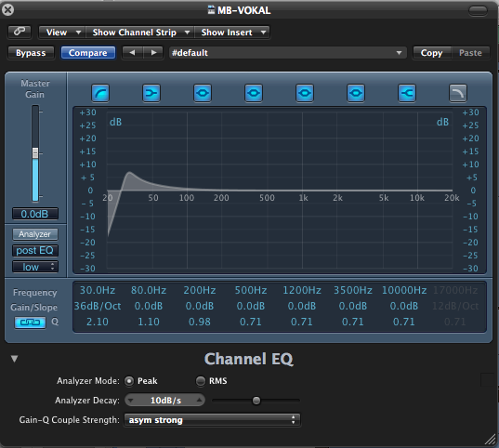Toggle the 3500Hz parametric band button
This screenshot has width=499, height=448.
(356, 93)
